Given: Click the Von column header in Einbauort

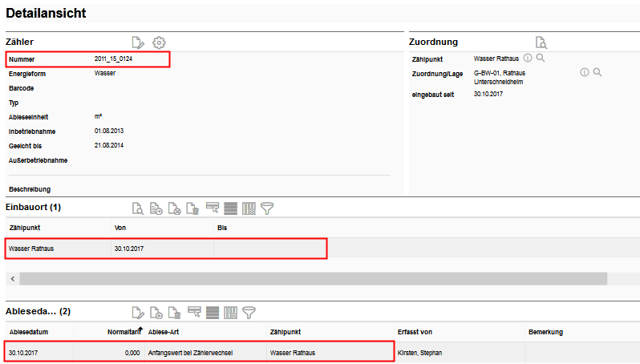Looking at the screenshot, I should click(120, 228).
